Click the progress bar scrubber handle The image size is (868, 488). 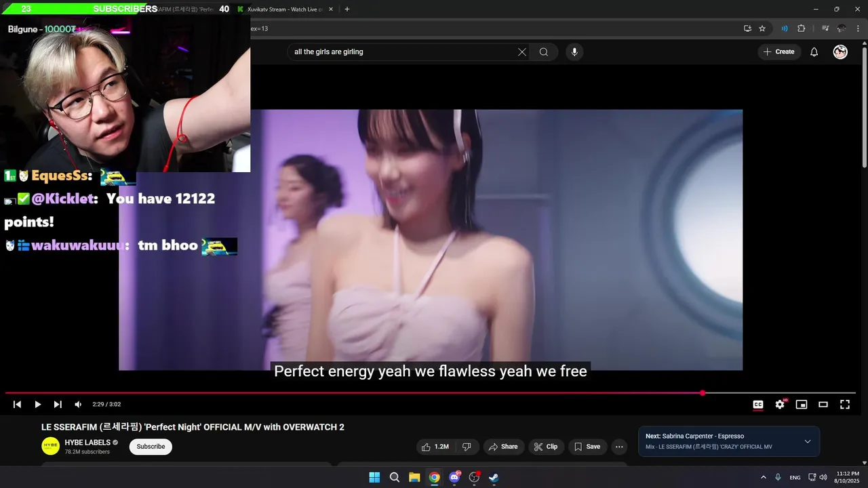[703, 393]
